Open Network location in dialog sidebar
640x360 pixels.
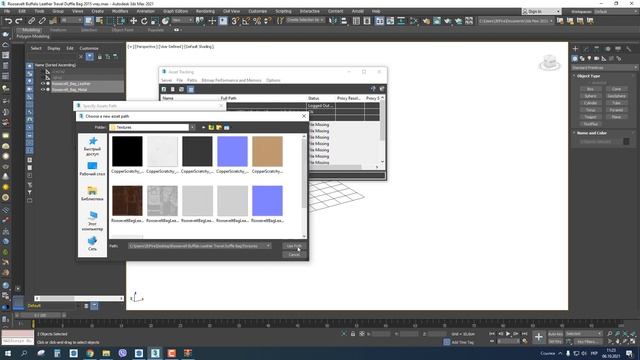pos(92,243)
